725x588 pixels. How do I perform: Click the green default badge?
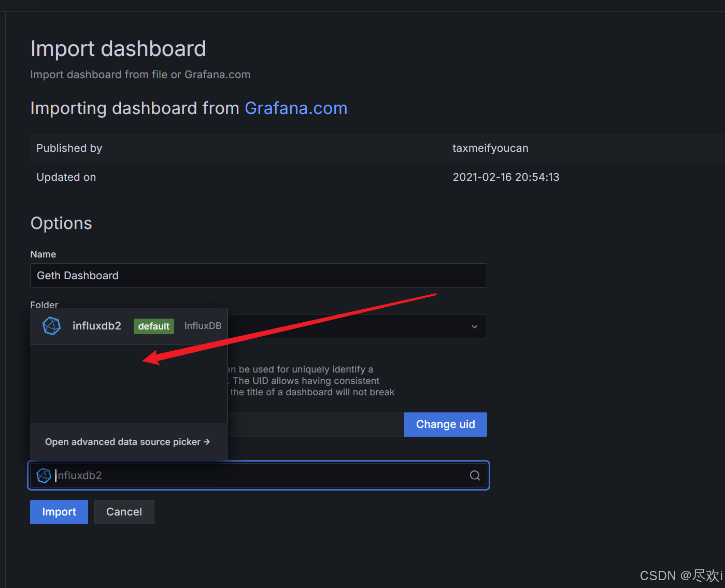154,326
